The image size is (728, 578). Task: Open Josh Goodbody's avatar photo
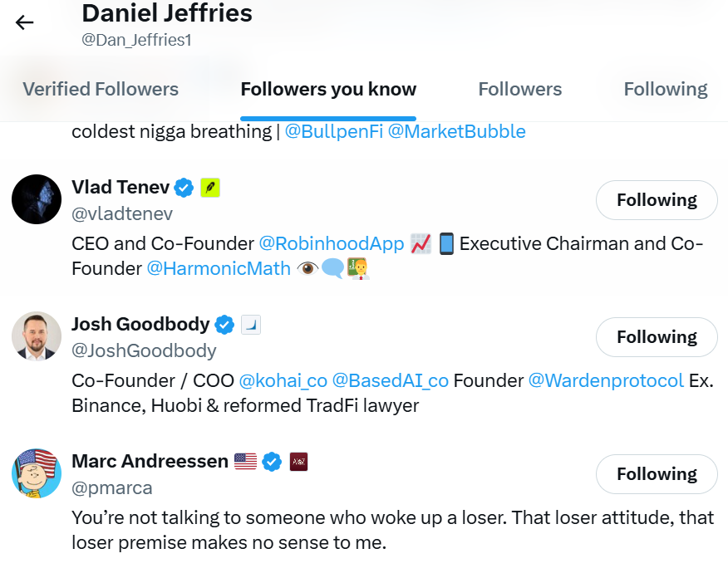(x=37, y=336)
